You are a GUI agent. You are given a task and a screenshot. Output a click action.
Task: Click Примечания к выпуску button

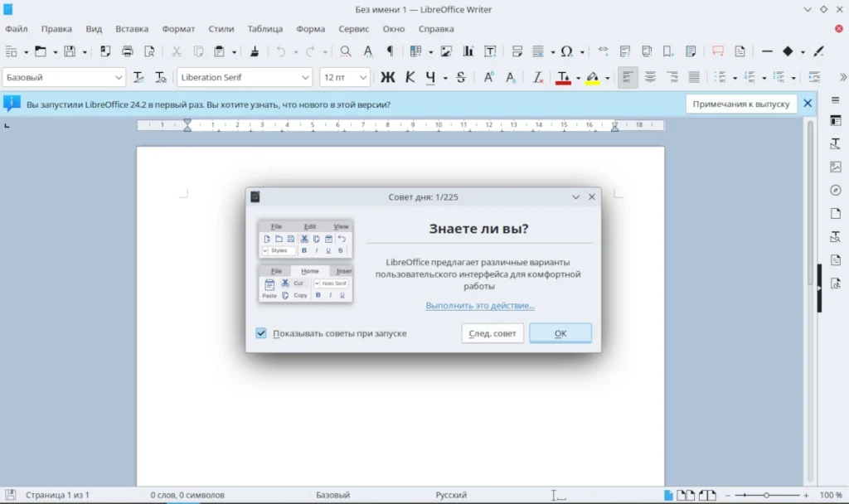coord(740,104)
